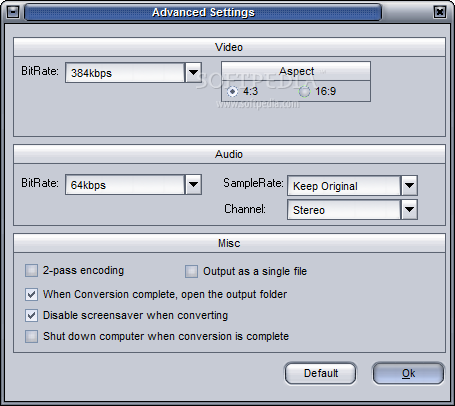Viewport: 455px width, 406px height.
Task: Uncheck Disable screensaver when converting
Action: [31, 315]
